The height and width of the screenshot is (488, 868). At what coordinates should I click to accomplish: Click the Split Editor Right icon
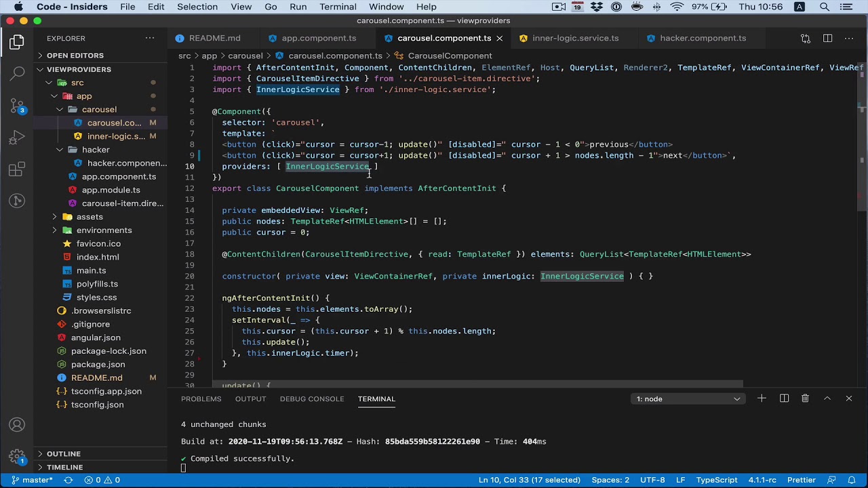(827, 39)
